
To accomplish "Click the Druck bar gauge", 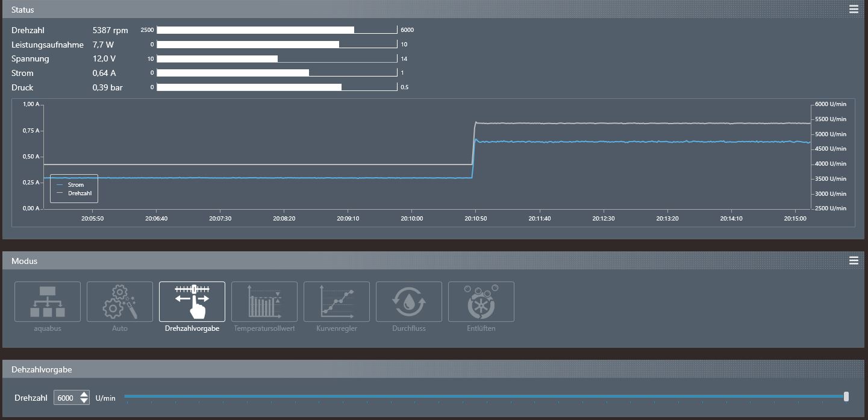I will click(277, 87).
